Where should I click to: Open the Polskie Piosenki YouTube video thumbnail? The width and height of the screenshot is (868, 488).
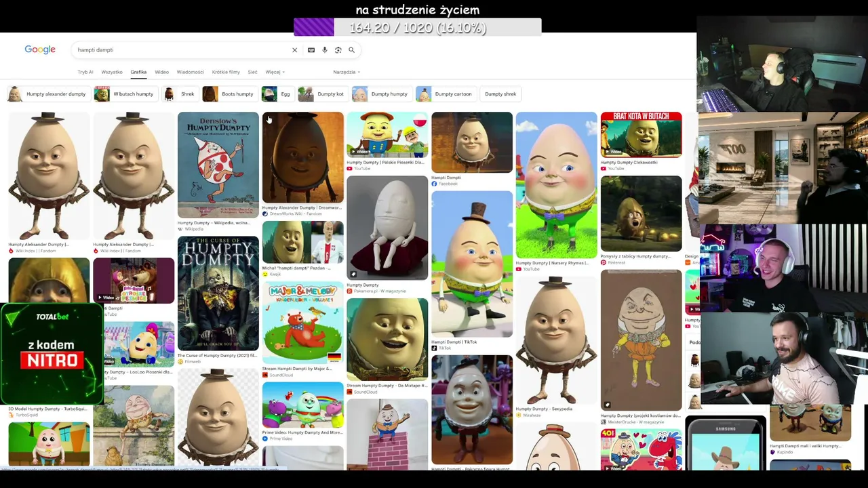click(387, 135)
